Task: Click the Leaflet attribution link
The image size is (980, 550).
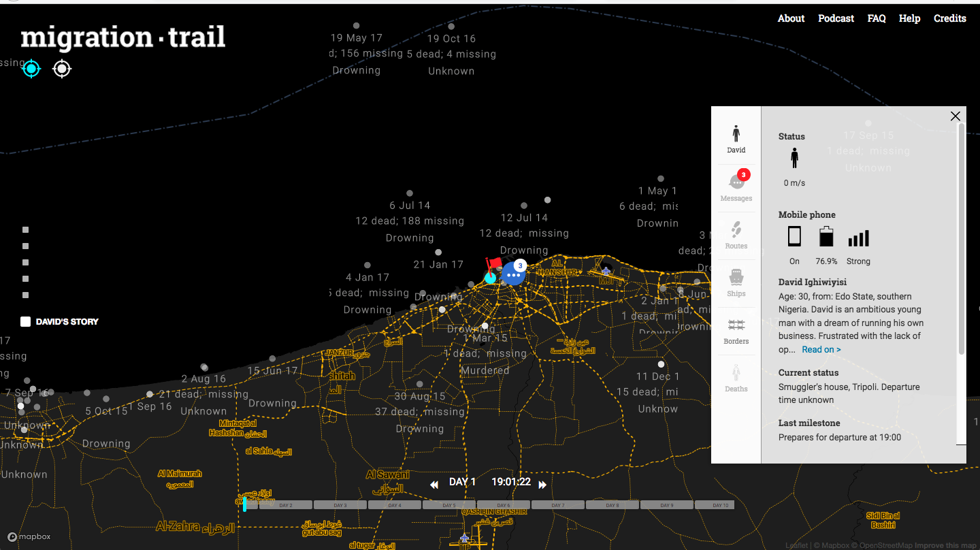Action: (796, 545)
